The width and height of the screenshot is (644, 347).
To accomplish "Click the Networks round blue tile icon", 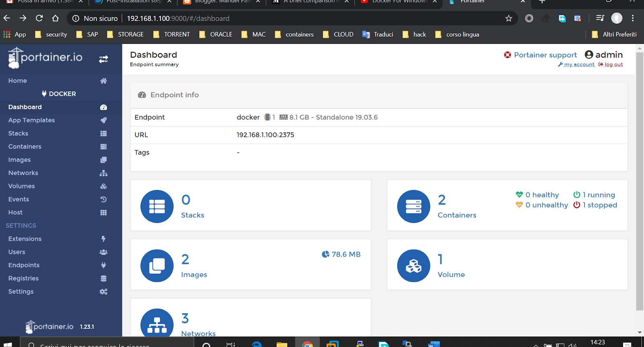I will pos(157,323).
